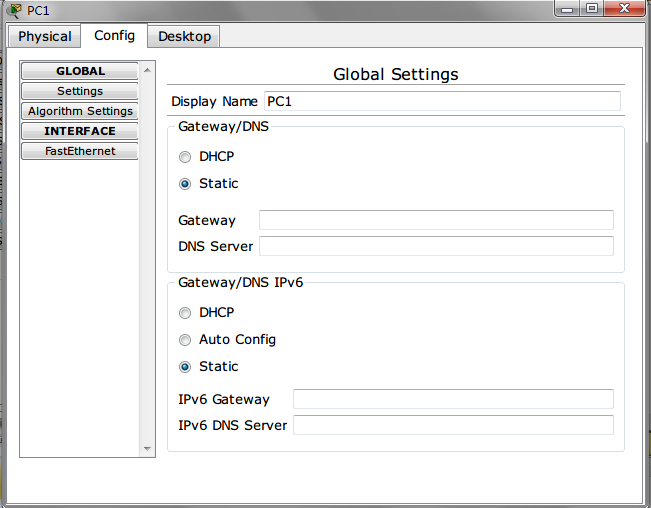Click the GLOBAL section header button
The width and height of the screenshot is (651, 508).
(80, 71)
